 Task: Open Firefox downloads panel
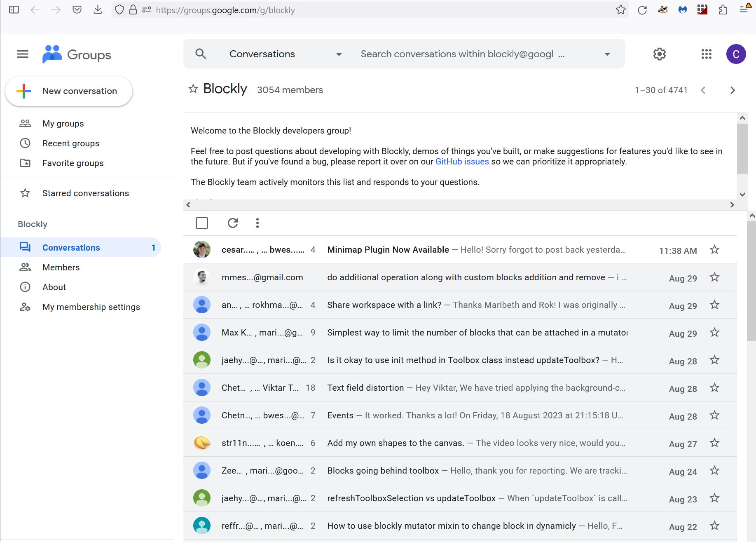coord(98,9)
